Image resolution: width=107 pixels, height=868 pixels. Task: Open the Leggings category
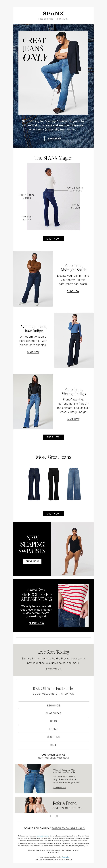coord(54,705)
